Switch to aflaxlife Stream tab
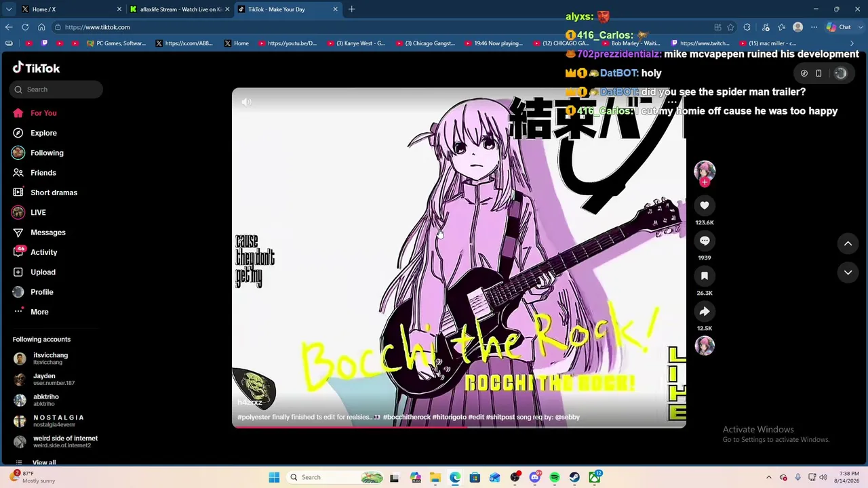The height and width of the screenshot is (488, 868). [179, 9]
